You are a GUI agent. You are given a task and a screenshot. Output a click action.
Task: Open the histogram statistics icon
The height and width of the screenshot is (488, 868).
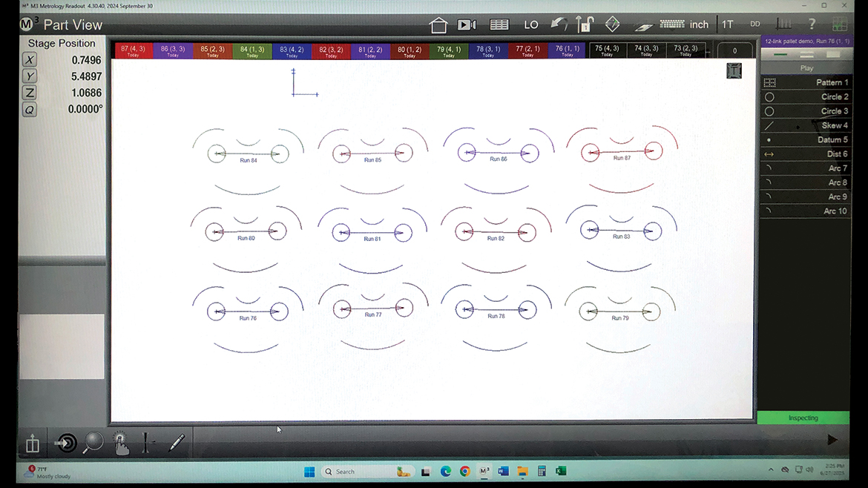pyautogui.click(x=783, y=24)
